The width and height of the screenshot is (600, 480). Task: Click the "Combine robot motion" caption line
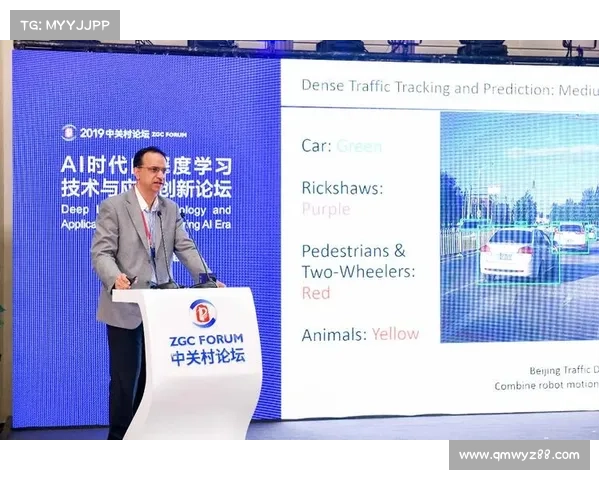(x=546, y=385)
